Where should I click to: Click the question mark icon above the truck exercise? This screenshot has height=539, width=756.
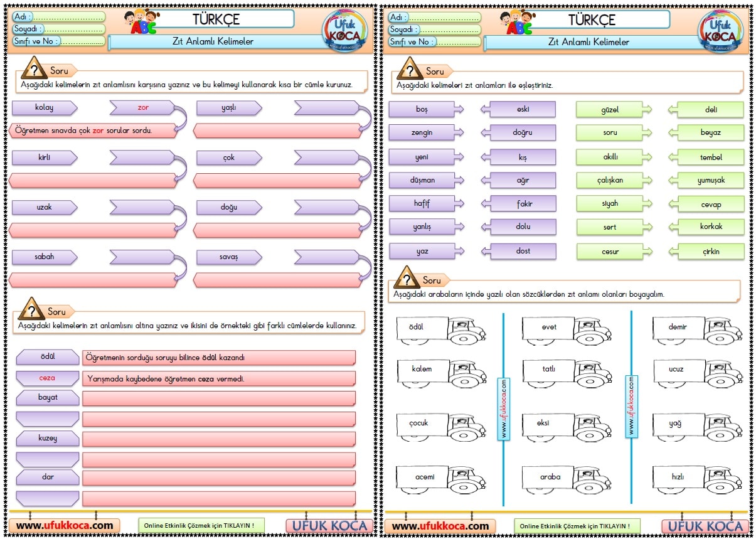tap(407, 277)
